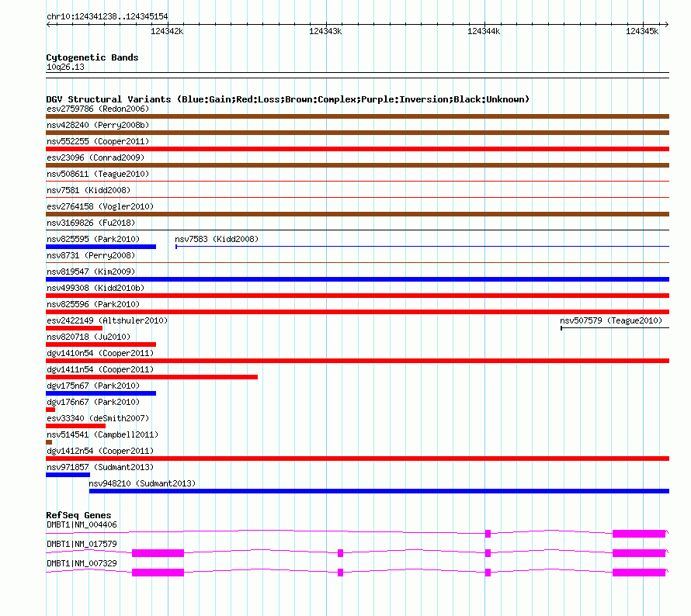Click the red bar under nsv552255

point(357,149)
